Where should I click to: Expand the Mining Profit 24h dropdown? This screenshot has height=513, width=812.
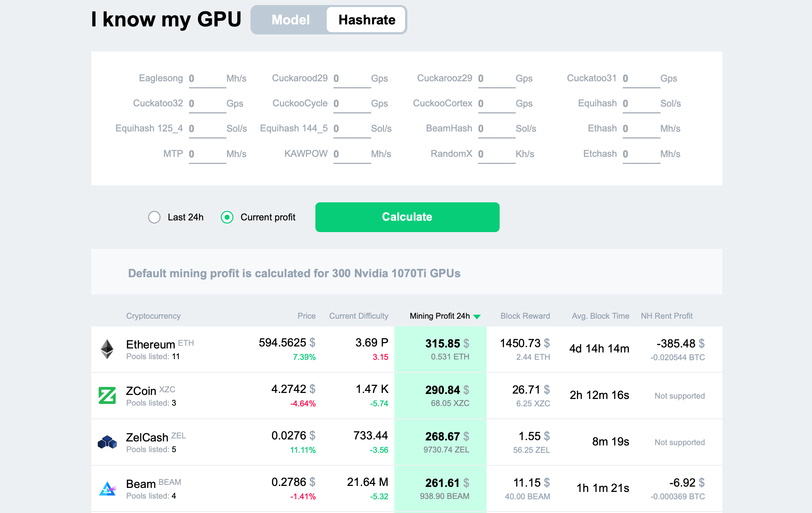pyautogui.click(x=478, y=315)
